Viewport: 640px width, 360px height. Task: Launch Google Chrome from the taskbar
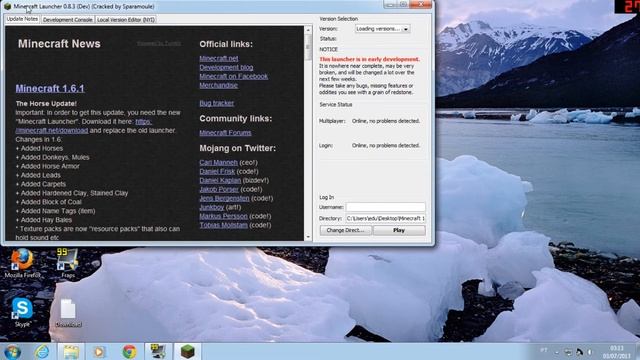click(x=129, y=351)
